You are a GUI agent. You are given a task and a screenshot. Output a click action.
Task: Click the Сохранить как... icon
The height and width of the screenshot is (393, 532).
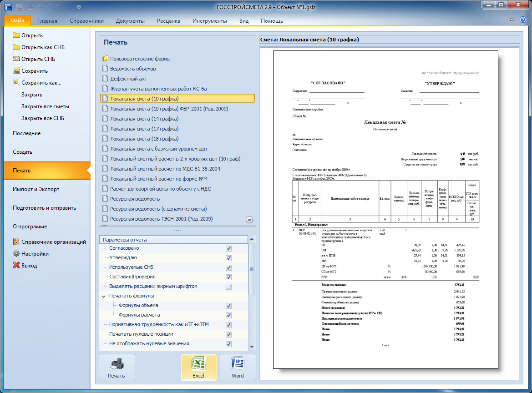tap(16, 82)
